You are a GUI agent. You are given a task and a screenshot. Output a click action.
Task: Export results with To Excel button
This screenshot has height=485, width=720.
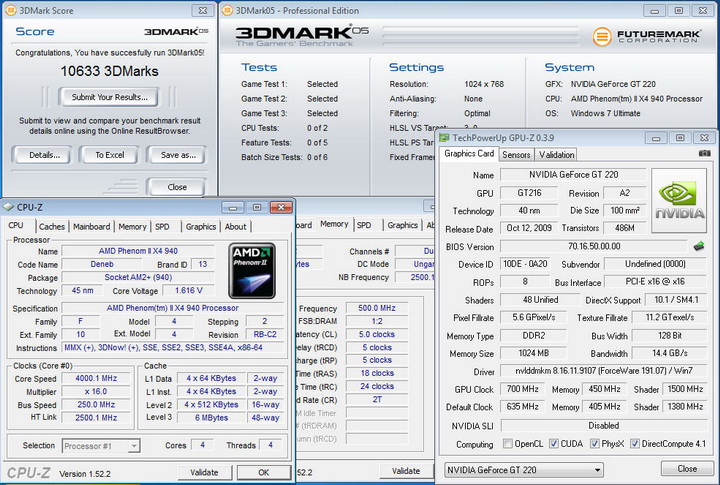(x=109, y=155)
